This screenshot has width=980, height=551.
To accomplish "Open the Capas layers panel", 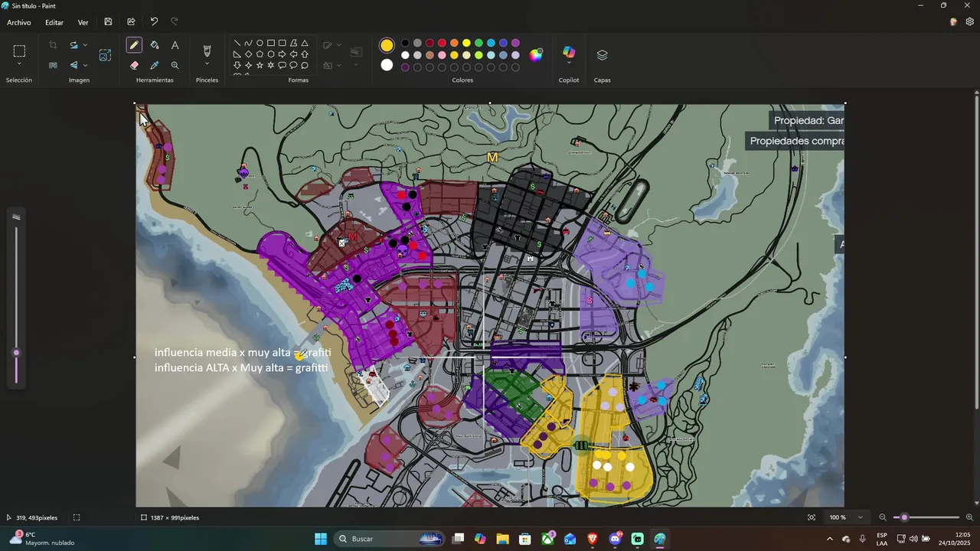I will pyautogui.click(x=602, y=55).
